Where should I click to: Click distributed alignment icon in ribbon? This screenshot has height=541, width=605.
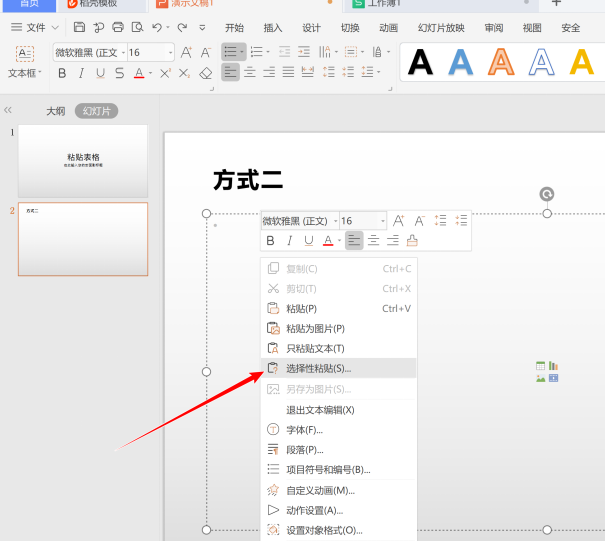pyautogui.click(x=308, y=72)
